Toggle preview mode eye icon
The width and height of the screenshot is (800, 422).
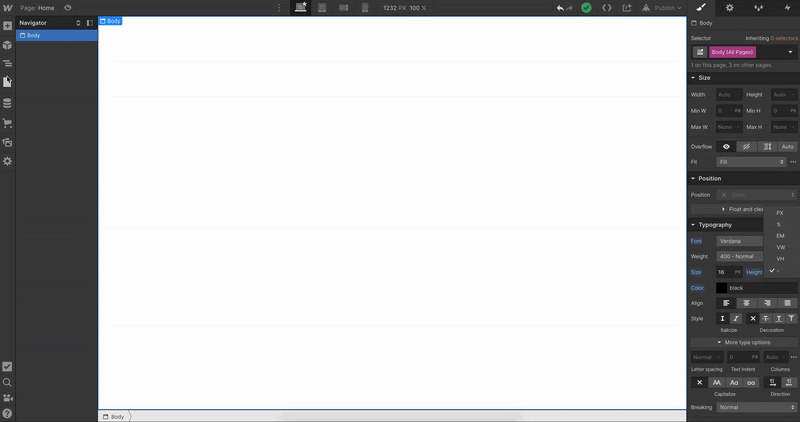(x=68, y=8)
